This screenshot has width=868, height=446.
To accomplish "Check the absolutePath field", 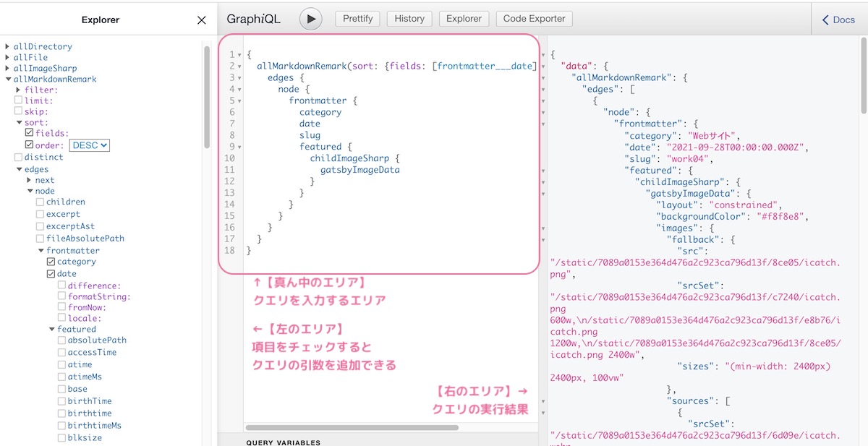I will point(62,340).
